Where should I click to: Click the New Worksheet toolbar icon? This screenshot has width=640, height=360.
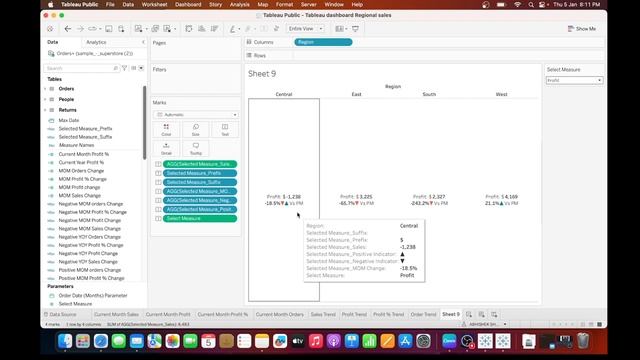(139, 29)
